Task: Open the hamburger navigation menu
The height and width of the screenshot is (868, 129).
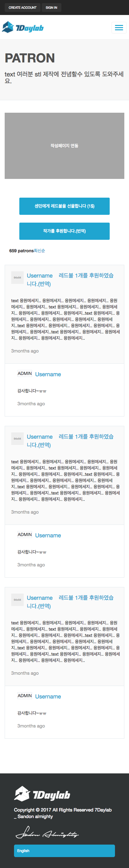Action: click(119, 27)
